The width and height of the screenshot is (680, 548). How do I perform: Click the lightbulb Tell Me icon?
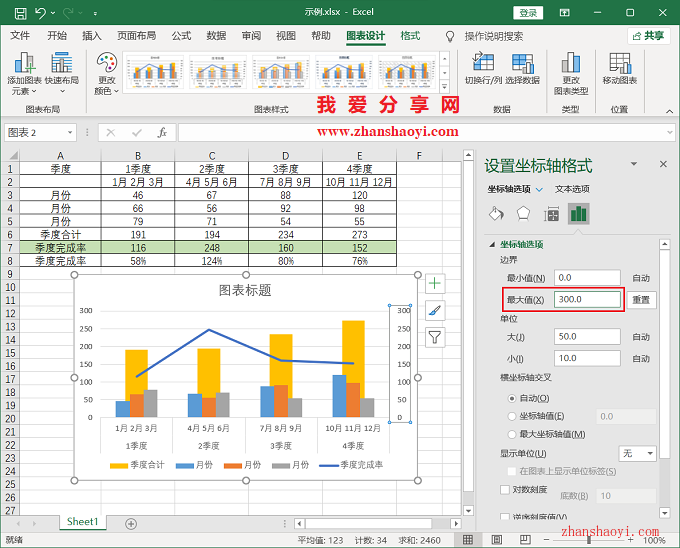coord(450,36)
